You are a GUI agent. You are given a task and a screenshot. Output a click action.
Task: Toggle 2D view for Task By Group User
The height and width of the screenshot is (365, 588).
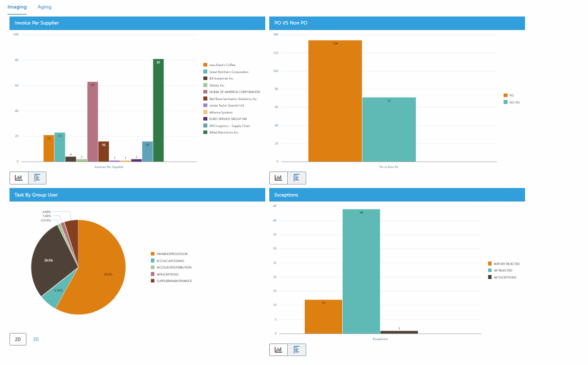(17, 339)
